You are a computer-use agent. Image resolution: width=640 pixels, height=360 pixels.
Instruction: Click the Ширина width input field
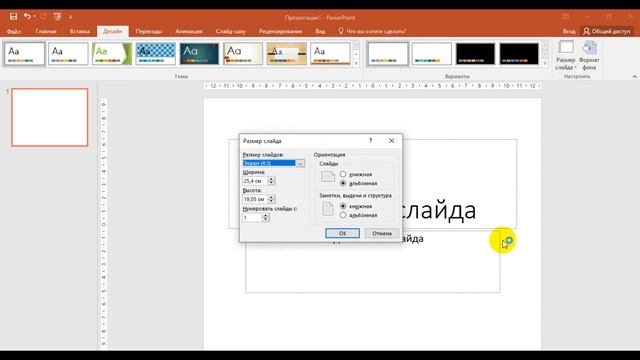255,181
